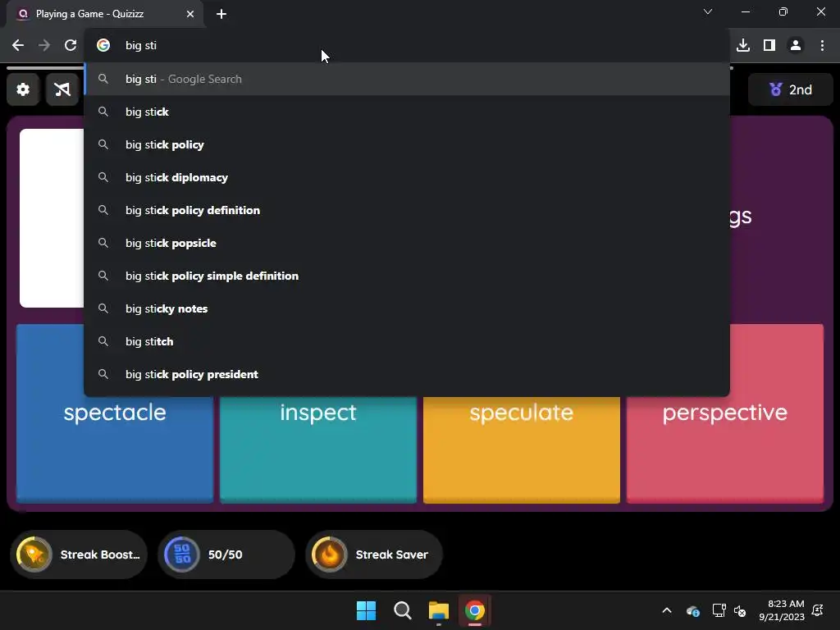Open a new browser tab

coord(221,14)
